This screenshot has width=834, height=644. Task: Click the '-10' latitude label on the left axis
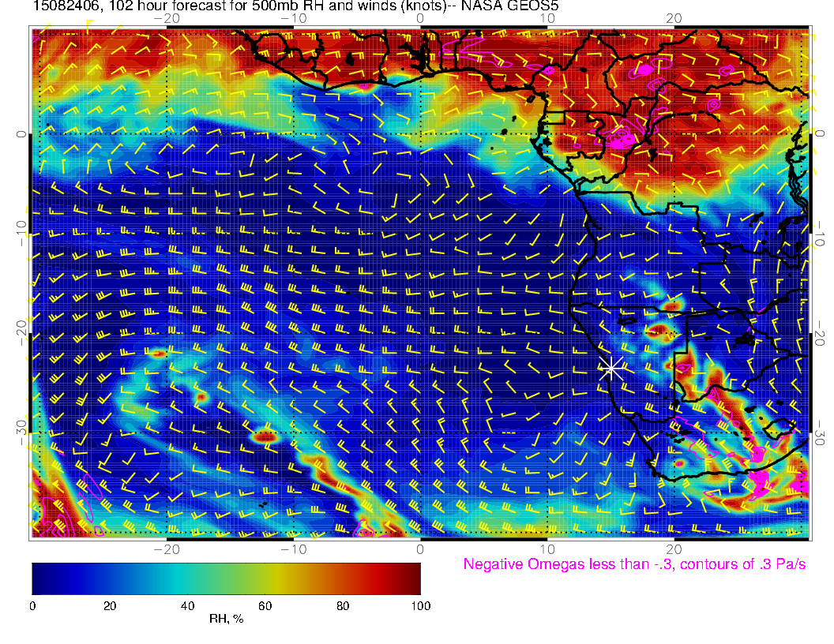point(21,233)
